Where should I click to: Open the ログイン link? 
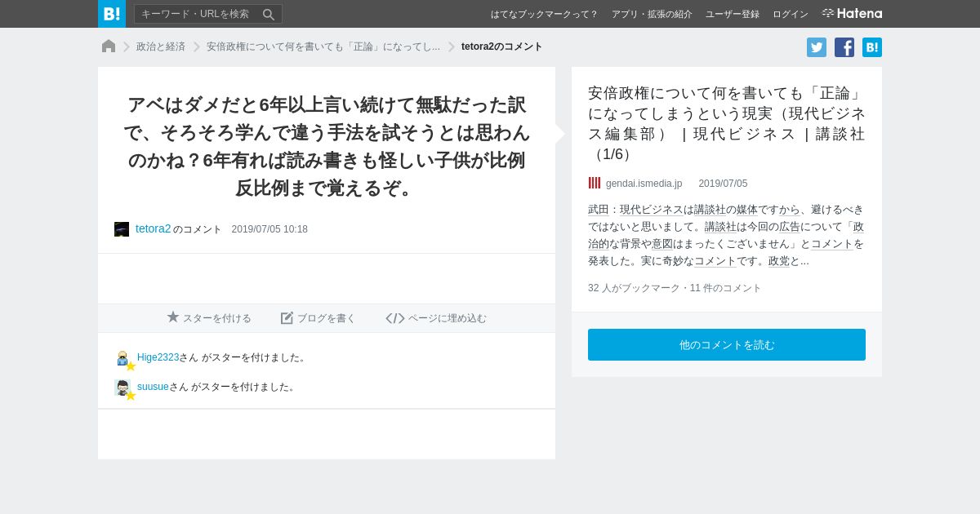tap(791, 14)
